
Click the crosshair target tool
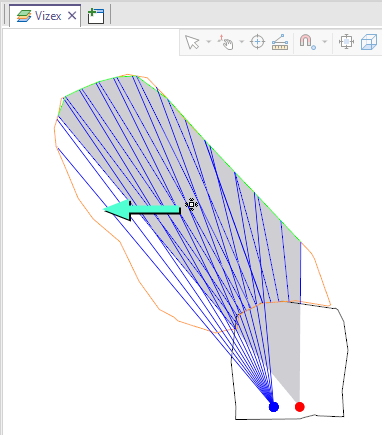click(257, 42)
